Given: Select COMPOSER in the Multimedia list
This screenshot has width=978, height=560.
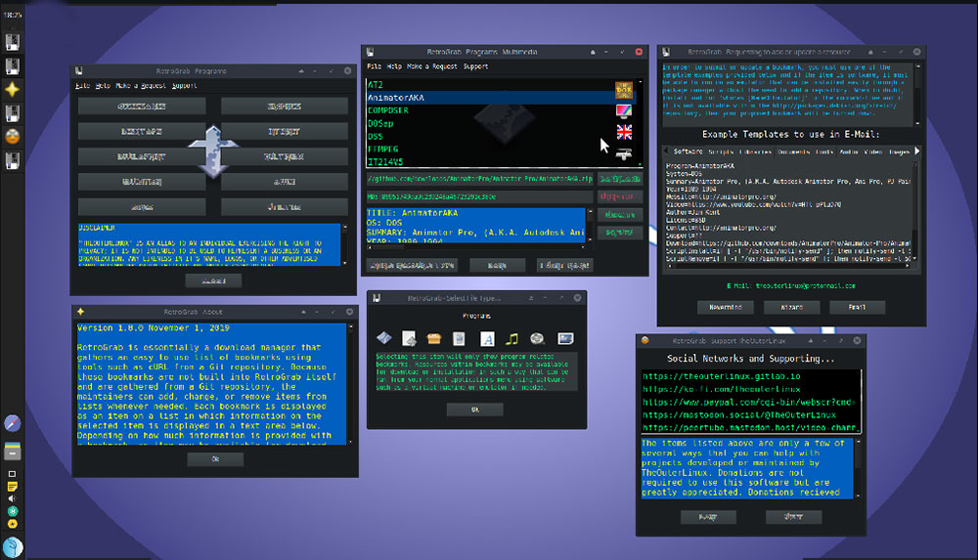Looking at the screenshot, I should (490, 110).
